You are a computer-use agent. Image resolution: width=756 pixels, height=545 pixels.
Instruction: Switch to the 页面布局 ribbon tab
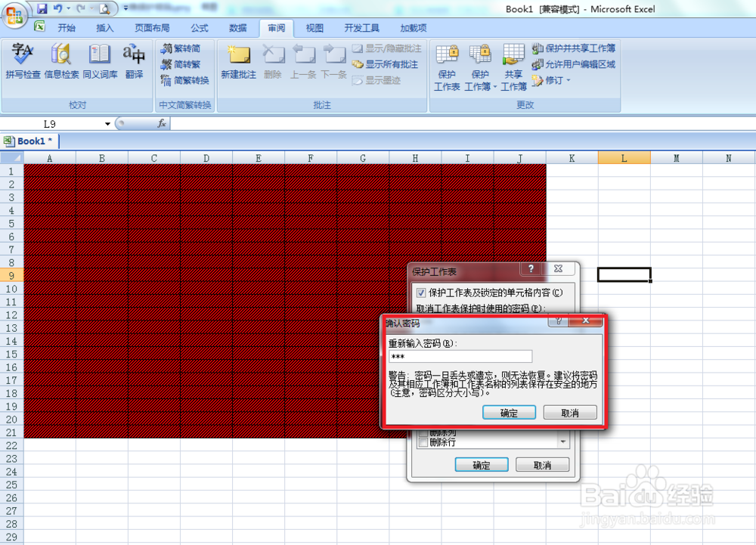[x=152, y=28]
